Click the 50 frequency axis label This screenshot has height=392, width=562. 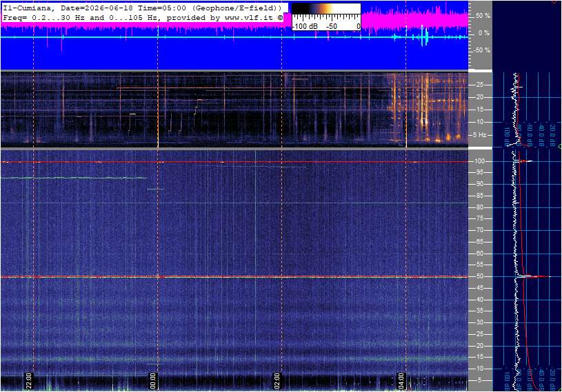pos(479,276)
